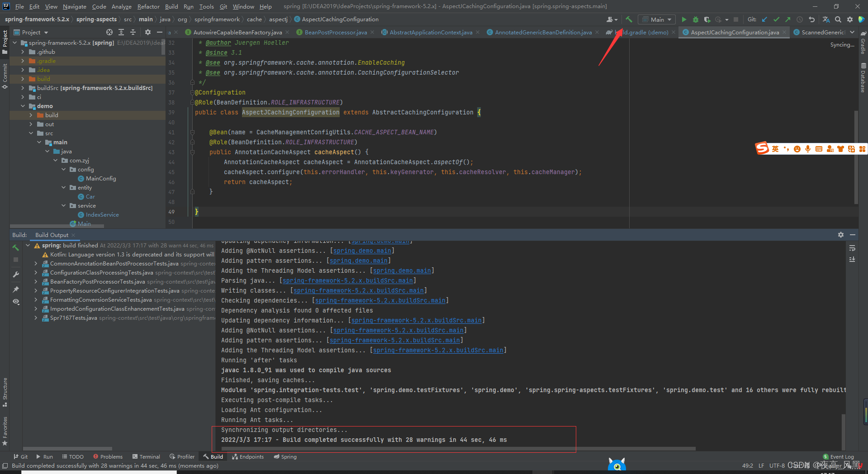Show hidden editor tabs with the chevron
The width and height of the screenshot is (868, 474).
tap(852, 32)
